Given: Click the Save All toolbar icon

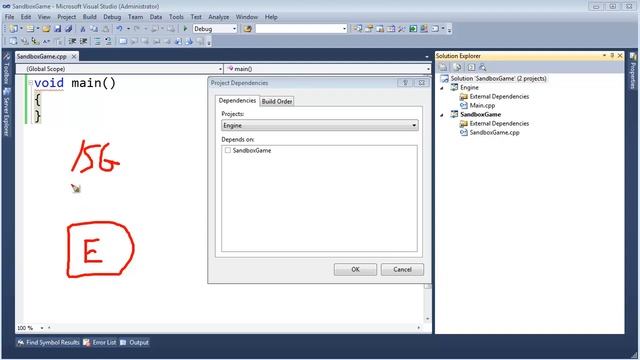Looking at the screenshot, I should pyautogui.click(x=69, y=29).
